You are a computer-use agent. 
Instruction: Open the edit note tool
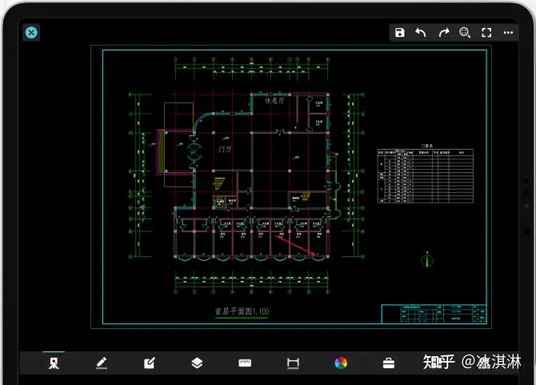tap(149, 363)
